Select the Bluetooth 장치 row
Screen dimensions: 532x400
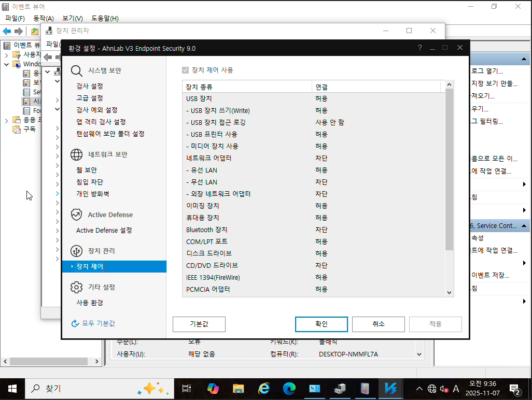tap(206, 230)
